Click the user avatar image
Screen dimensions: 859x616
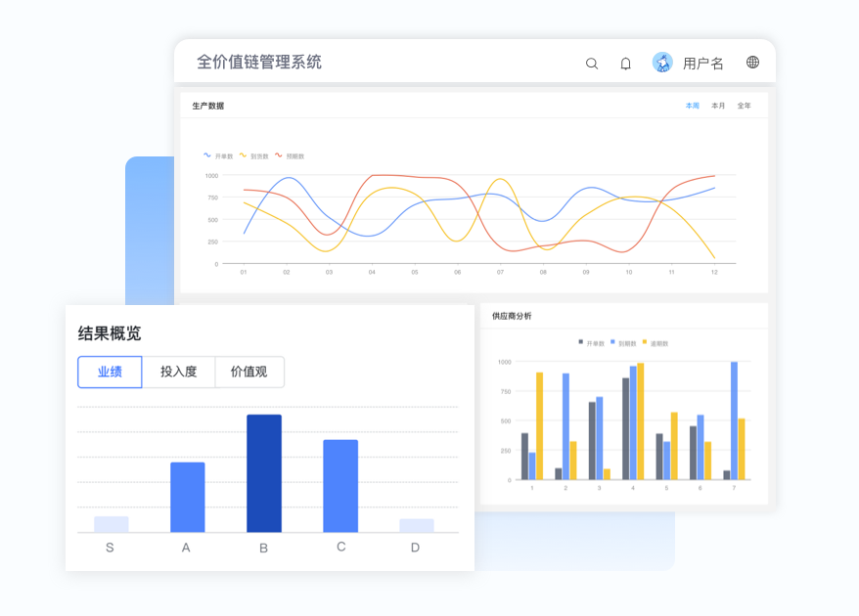point(662,63)
